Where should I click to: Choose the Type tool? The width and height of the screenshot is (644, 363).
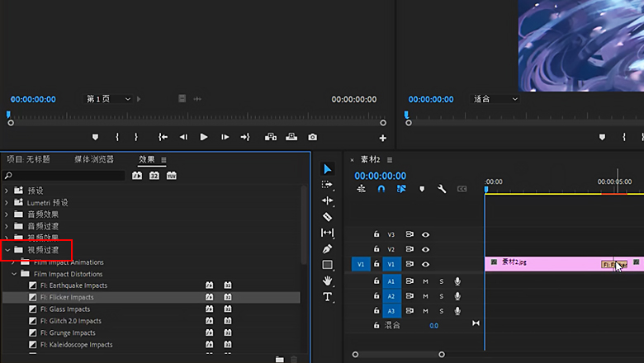(327, 297)
